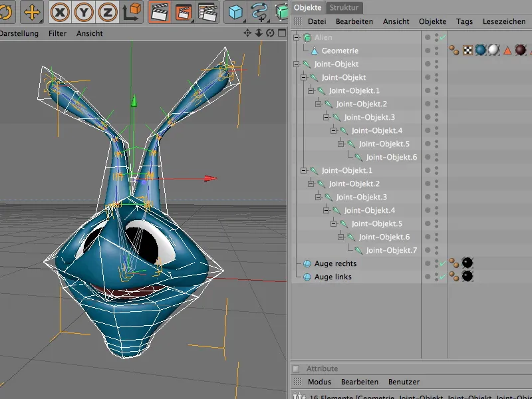The width and height of the screenshot is (532, 399).
Task: Collapse first chain Joint-Objekt.5 node
Action: (x=341, y=144)
